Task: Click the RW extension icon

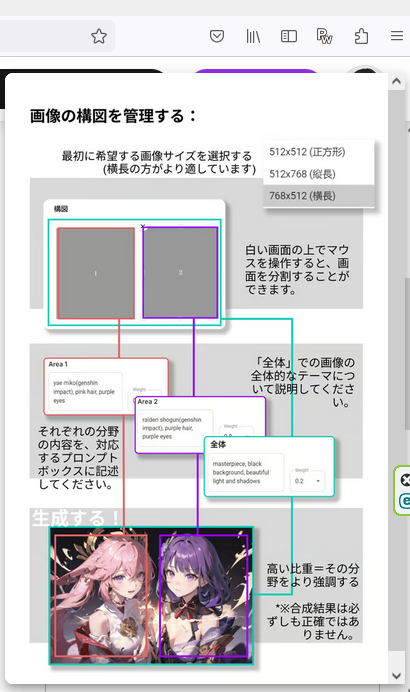Action: [x=324, y=36]
